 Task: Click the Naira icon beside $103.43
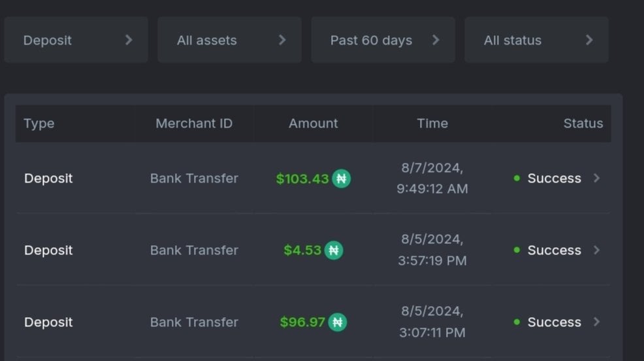341,179
